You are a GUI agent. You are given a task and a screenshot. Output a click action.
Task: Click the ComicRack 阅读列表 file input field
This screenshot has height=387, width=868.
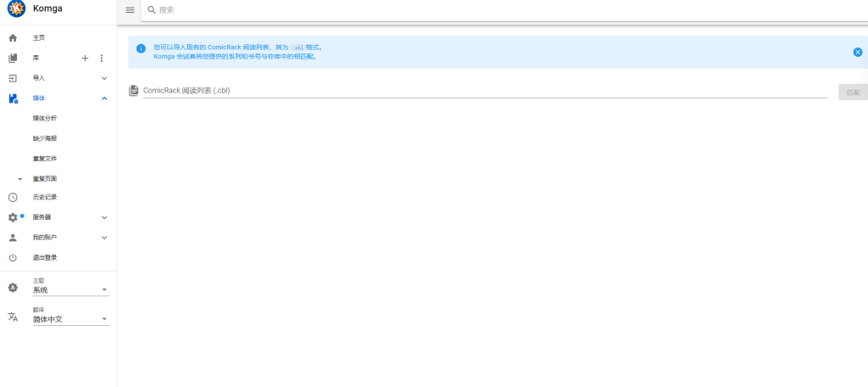tap(483, 91)
